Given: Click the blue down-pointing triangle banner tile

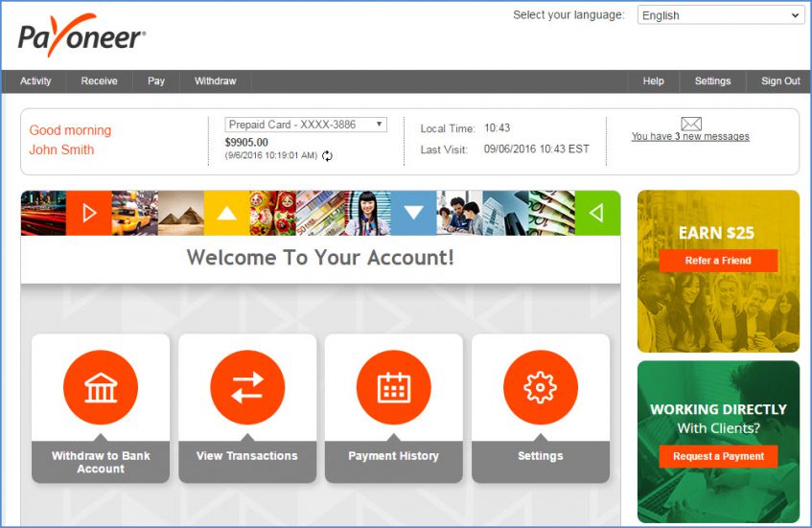Looking at the screenshot, I should point(413,213).
